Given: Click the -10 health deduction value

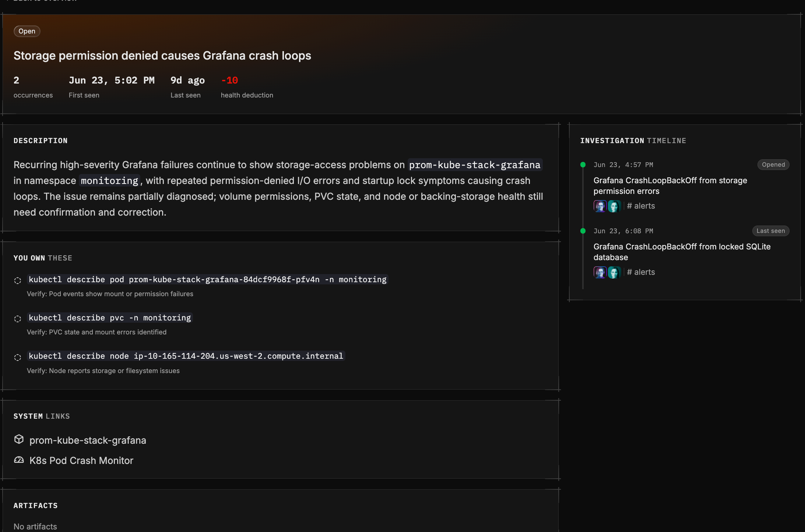Looking at the screenshot, I should pyautogui.click(x=229, y=80).
